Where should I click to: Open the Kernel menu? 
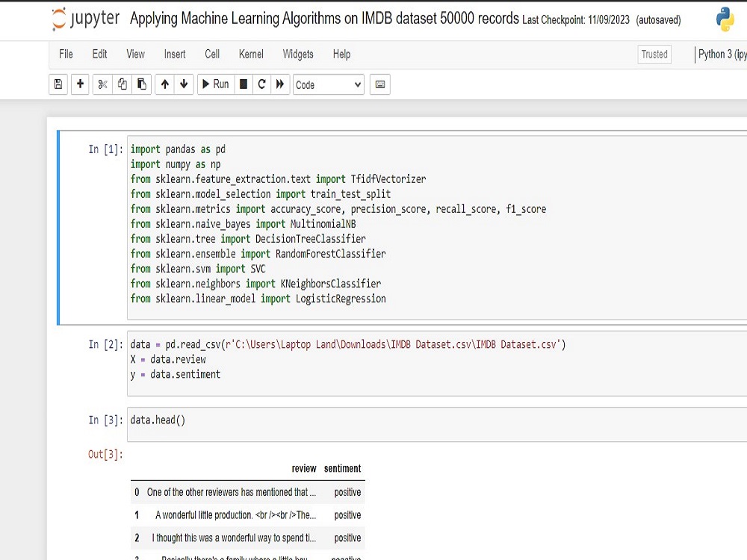point(251,55)
